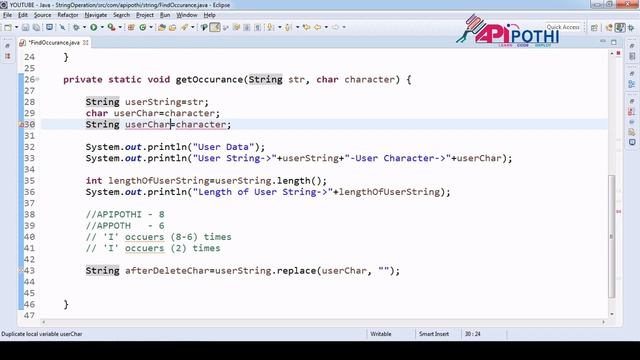Click warning marker on line 43
The width and height of the screenshot is (640, 360).
[22, 271]
